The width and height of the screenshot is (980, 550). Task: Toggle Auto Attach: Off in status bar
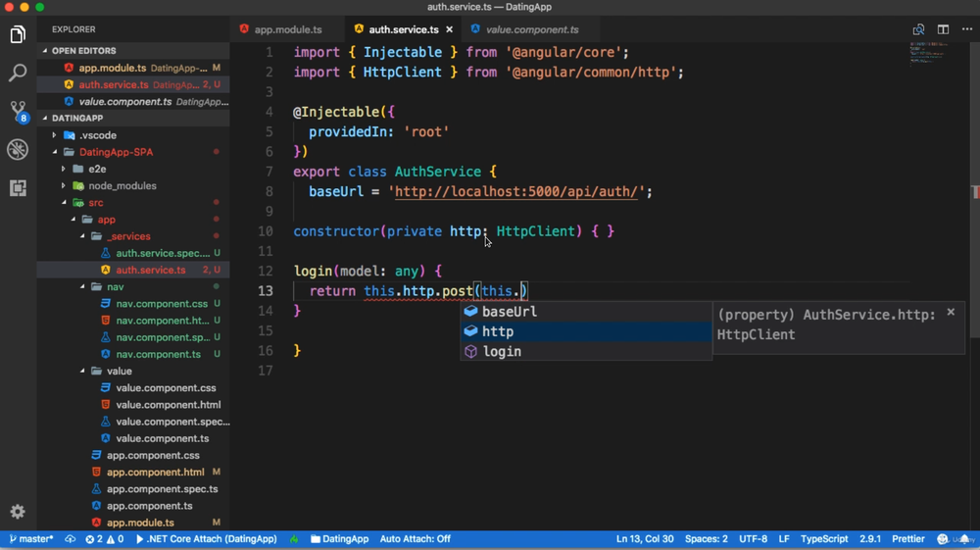tap(415, 539)
